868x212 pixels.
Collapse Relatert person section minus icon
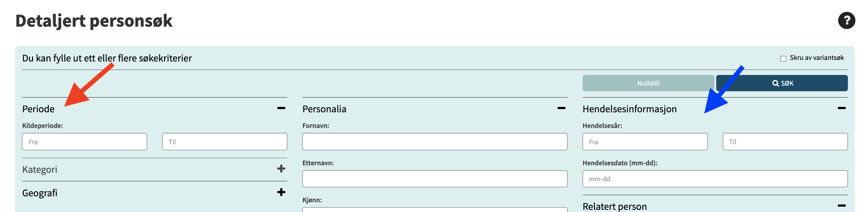[x=841, y=206]
